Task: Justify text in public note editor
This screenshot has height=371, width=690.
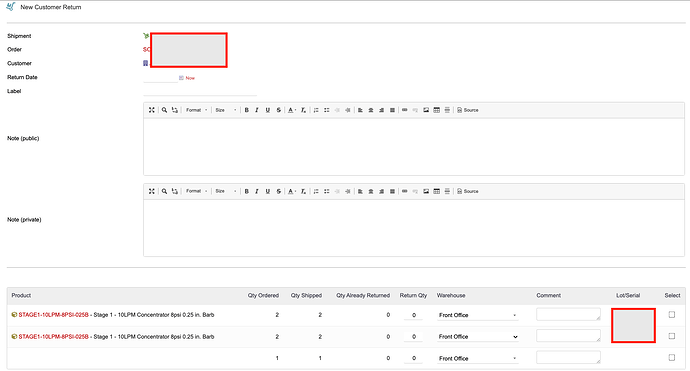Action: [x=392, y=110]
